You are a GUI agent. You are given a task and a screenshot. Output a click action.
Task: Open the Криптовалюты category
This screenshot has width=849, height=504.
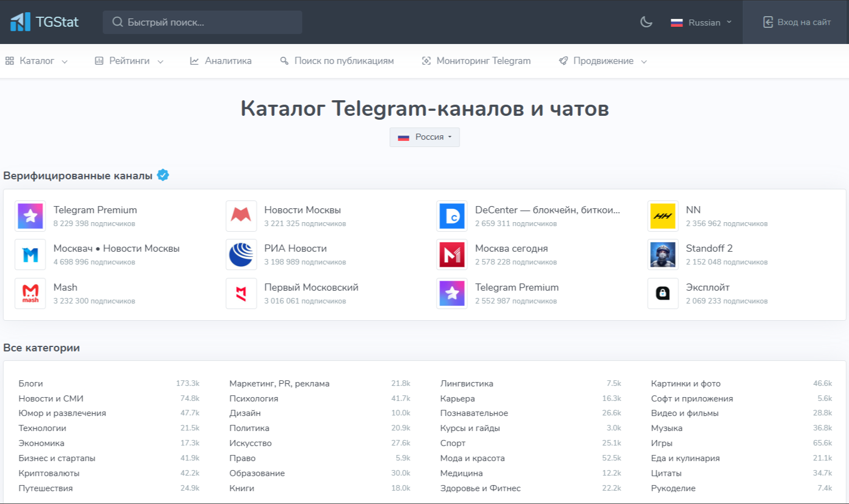(49, 473)
